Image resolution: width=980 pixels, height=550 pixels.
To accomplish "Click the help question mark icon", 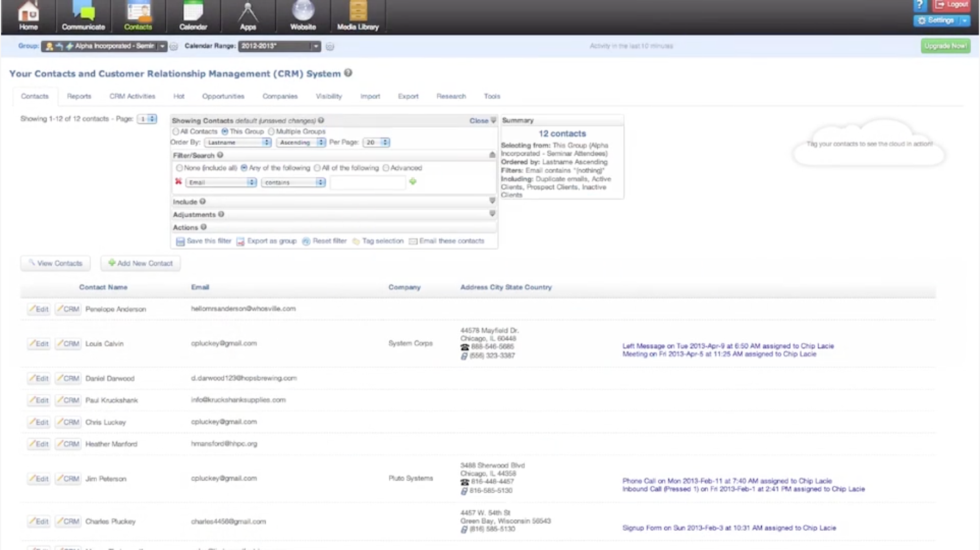I will [920, 6].
